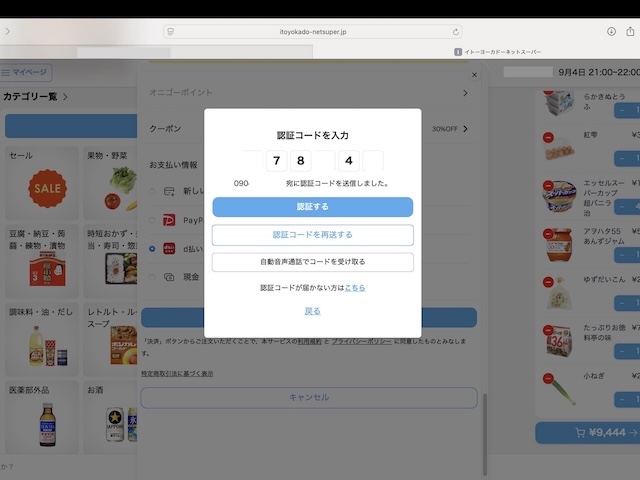This screenshot has width=640, height=480.
Task: Remove ゆずだいこん with red minus icon
Action: click(x=548, y=281)
